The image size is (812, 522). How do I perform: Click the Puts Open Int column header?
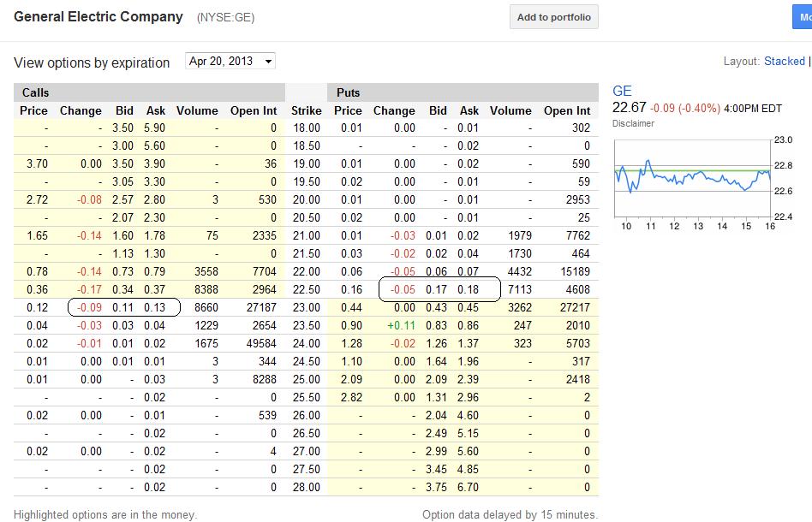pos(567,110)
